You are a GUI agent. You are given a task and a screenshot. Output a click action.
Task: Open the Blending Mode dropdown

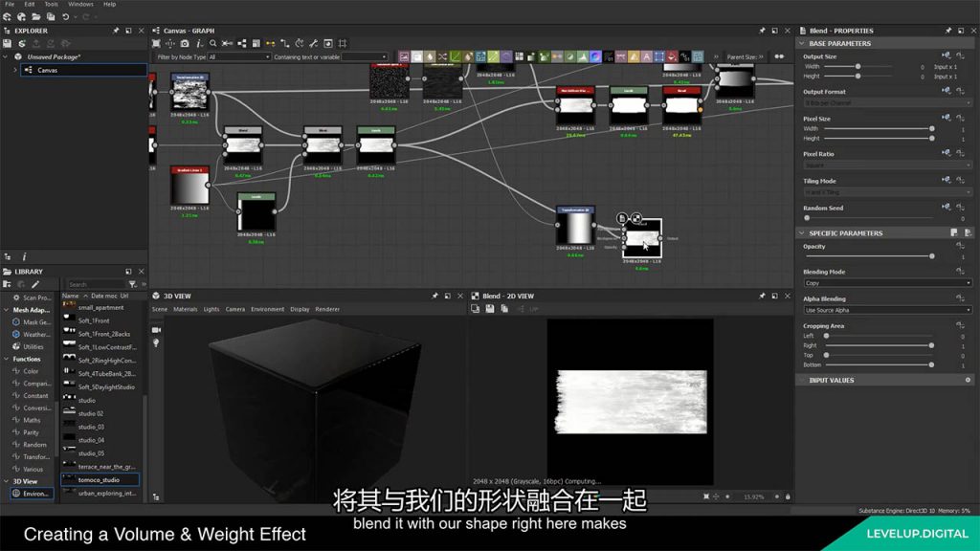click(x=887, y=283)
